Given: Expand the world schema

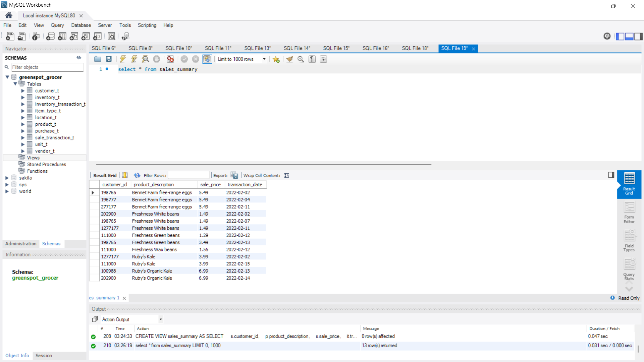Looking at the screenshot, I should point(7,191).
